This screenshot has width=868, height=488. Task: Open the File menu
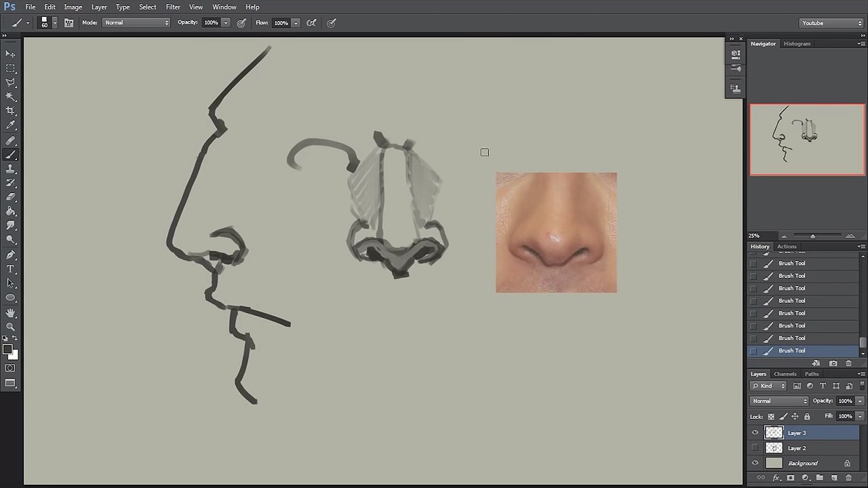(31, 7)
